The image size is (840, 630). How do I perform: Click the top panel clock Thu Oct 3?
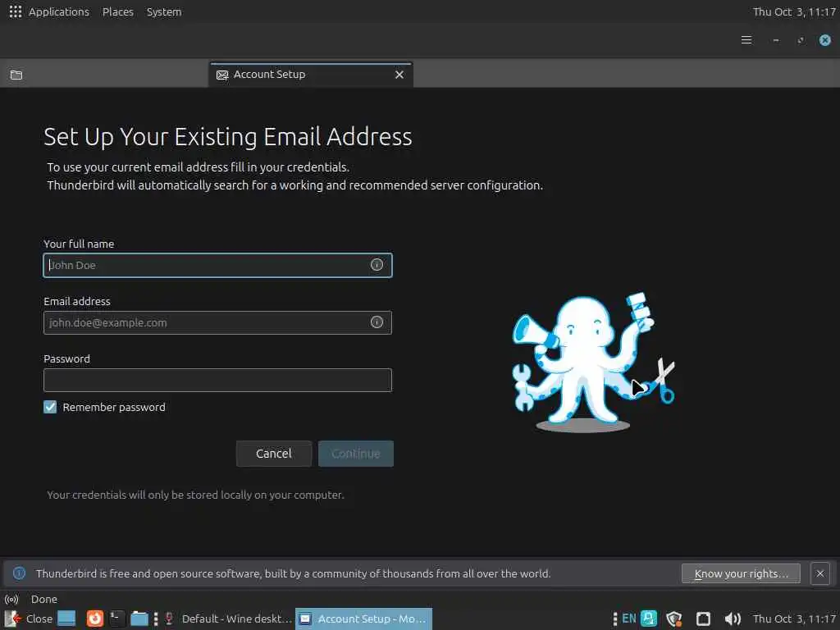coord(794,11)
